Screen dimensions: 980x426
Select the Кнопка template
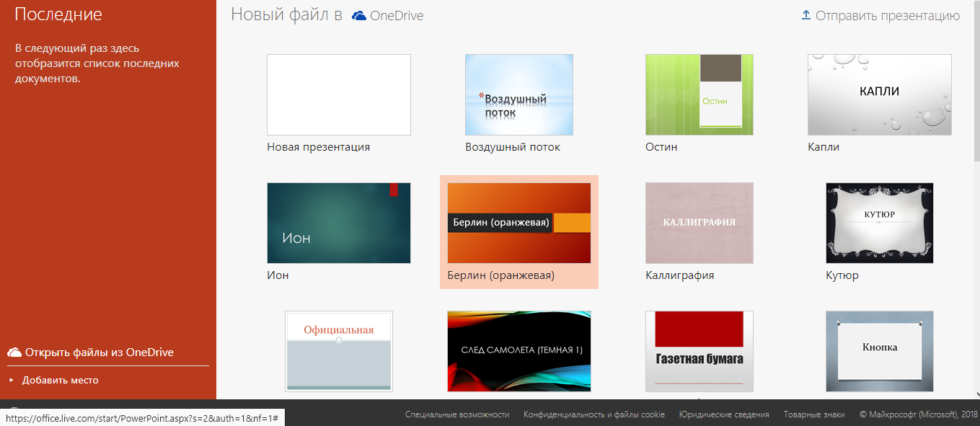coord(879,351)
